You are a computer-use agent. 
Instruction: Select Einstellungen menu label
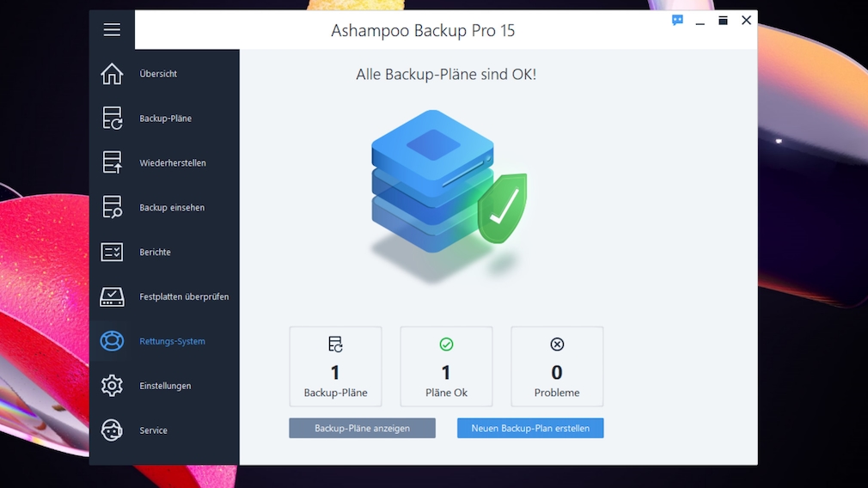pos(165,386)
